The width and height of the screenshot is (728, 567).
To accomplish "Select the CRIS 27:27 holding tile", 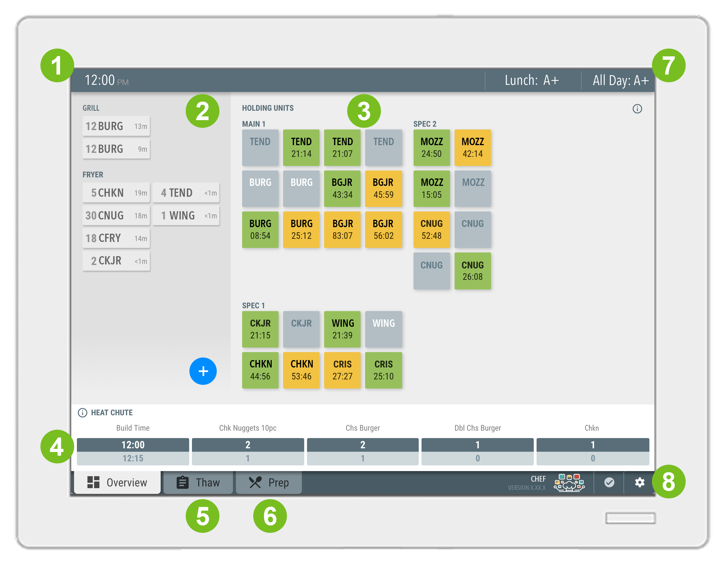I will [x=342, y=370].
